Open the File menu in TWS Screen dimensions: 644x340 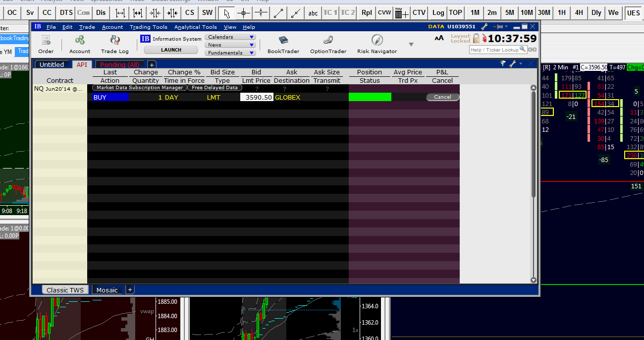(x=51, y=27)
